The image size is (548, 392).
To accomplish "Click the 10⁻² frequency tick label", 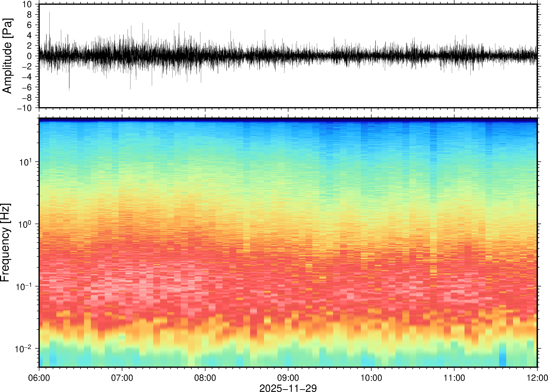I will [23, 348].
